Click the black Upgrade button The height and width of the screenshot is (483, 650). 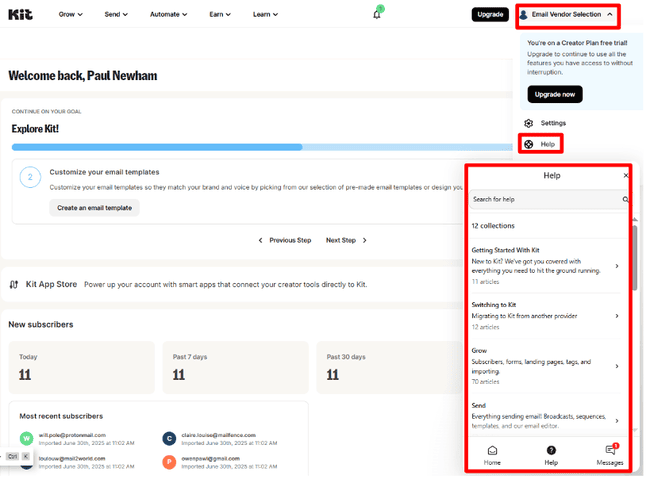[x=490, y=15]
